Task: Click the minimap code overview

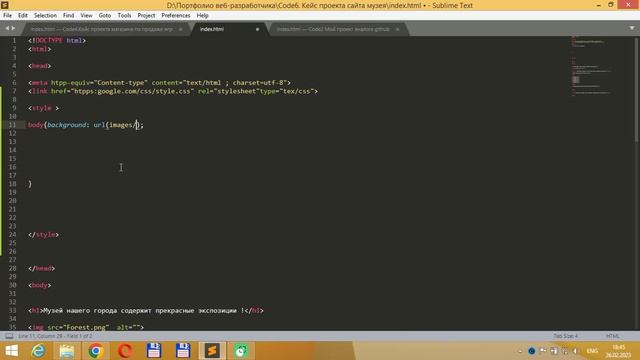Action: [x=592, y=65]
